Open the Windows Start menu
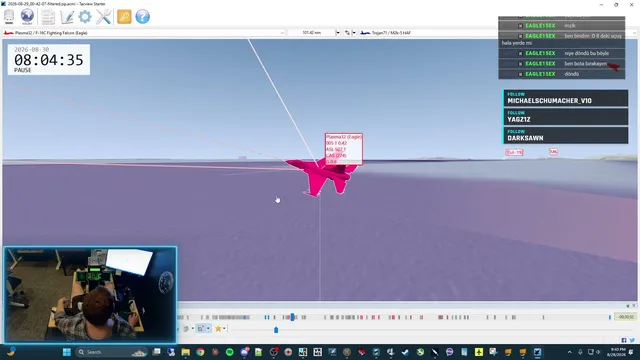This screenshot has width=640, height=360. [67, 352]
